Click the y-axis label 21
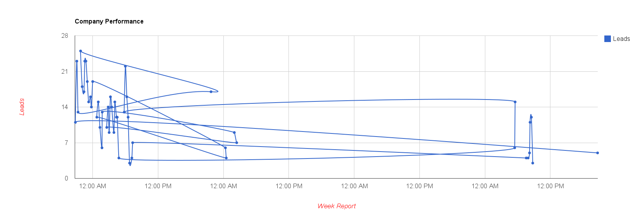644x221 pixels. tap(64, 71)
